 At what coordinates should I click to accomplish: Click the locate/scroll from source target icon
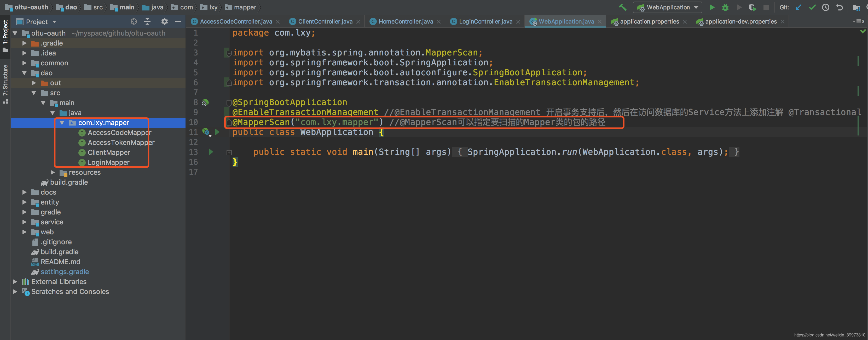tap(134, 22)
